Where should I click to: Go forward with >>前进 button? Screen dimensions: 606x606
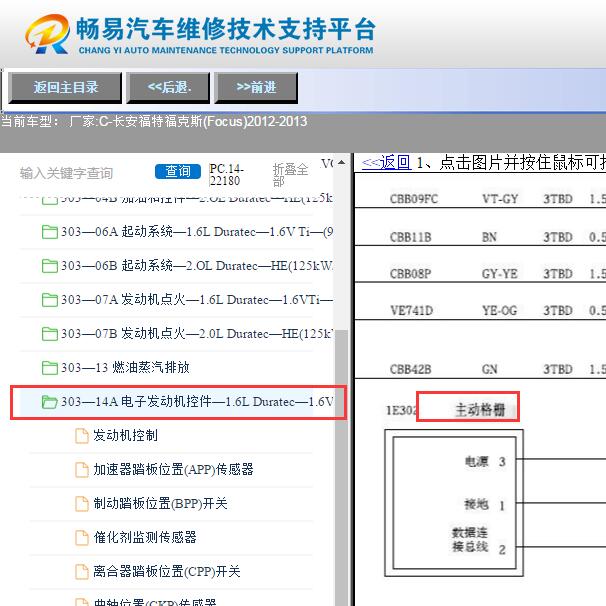click(x=256, y=87)
